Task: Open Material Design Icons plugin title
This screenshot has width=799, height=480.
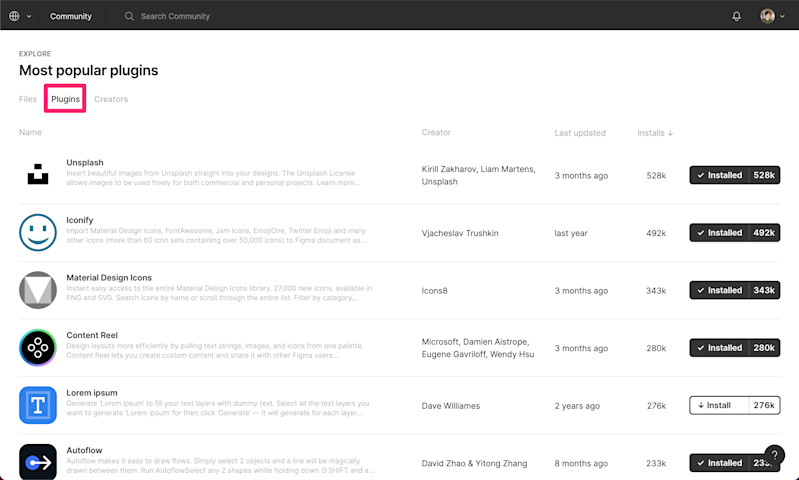Action: pos(109,277)
